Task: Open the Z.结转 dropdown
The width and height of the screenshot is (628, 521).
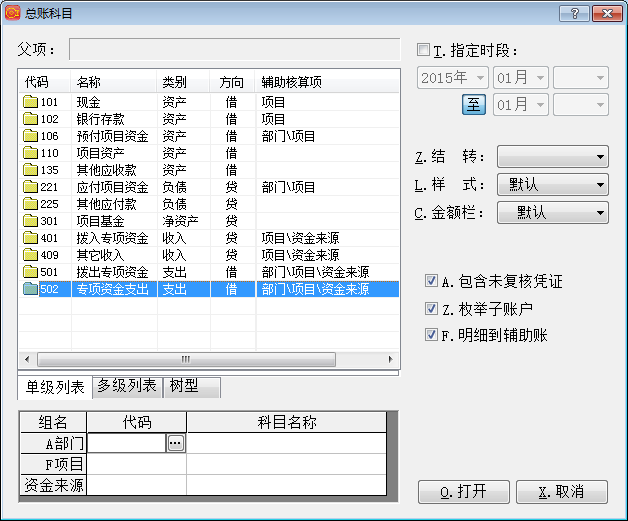Action: pyautogui.click(x=553, y=156)
